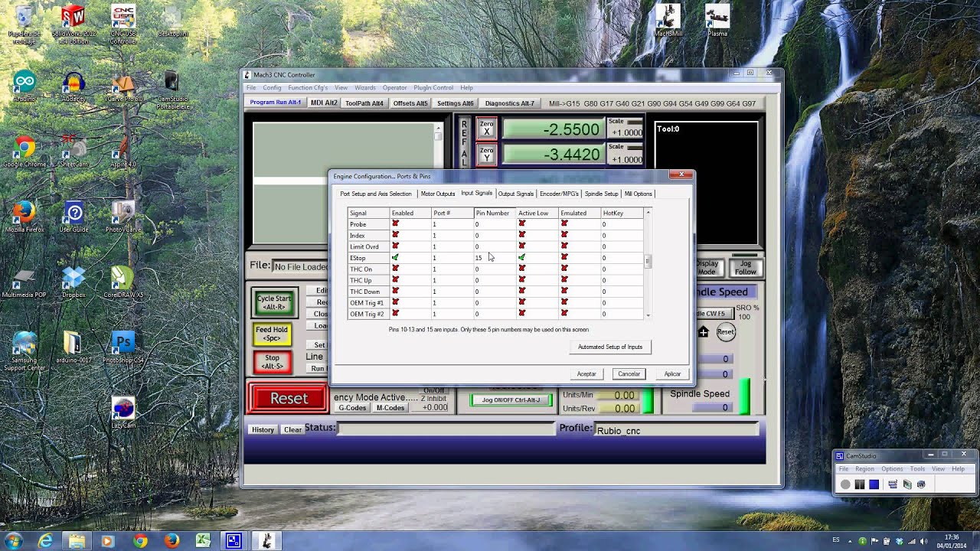
Task: Toggle Enabled for Limit Ovrd signal
Action: [x=395, y=246]
